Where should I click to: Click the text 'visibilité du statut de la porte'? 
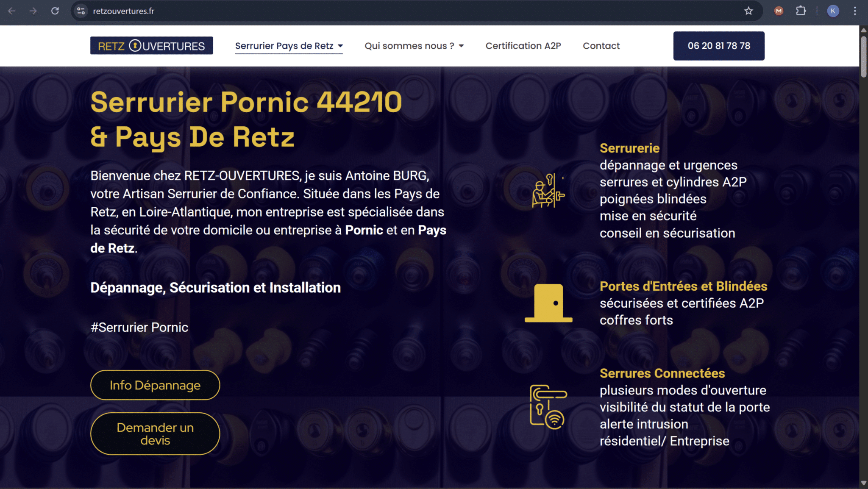tap(684, 407)
